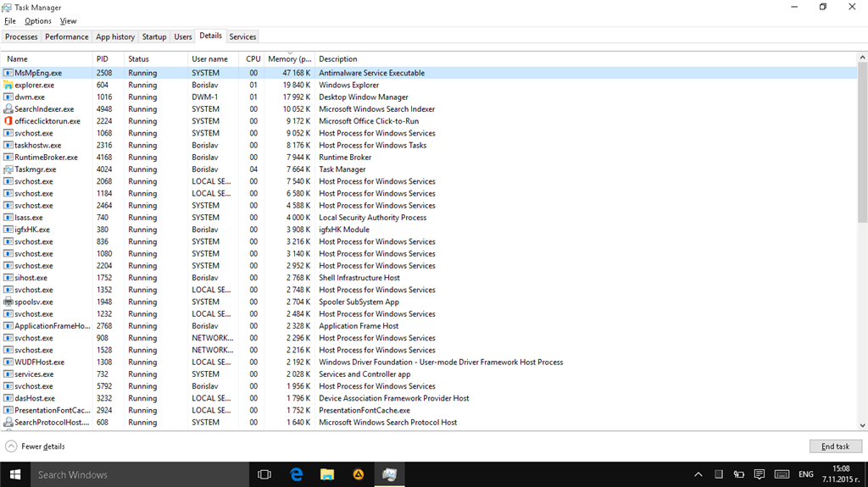Open File Explorer from taskbar

click(327, 474)
